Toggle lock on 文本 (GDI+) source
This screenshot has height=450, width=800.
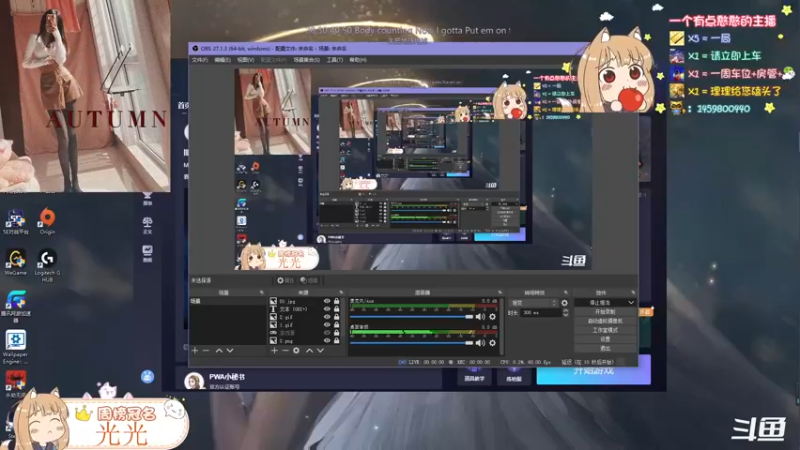(x=336, y=309)
